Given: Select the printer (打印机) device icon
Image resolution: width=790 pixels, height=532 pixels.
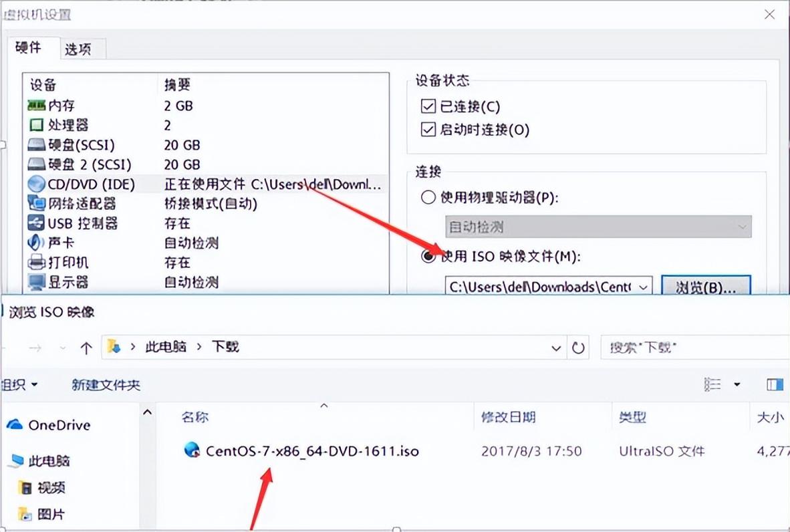Looking at the screenshot, I should [36, 262].
